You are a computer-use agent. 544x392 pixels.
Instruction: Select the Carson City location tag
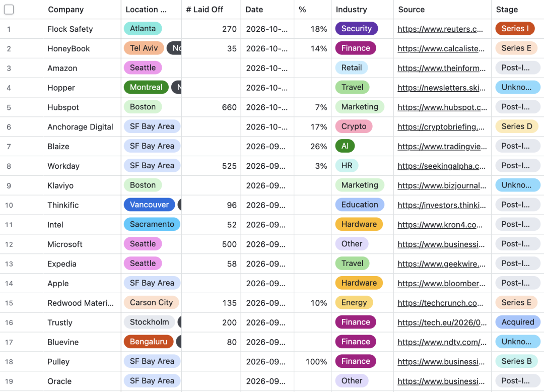pyautogui.click(x=151, y=302)
